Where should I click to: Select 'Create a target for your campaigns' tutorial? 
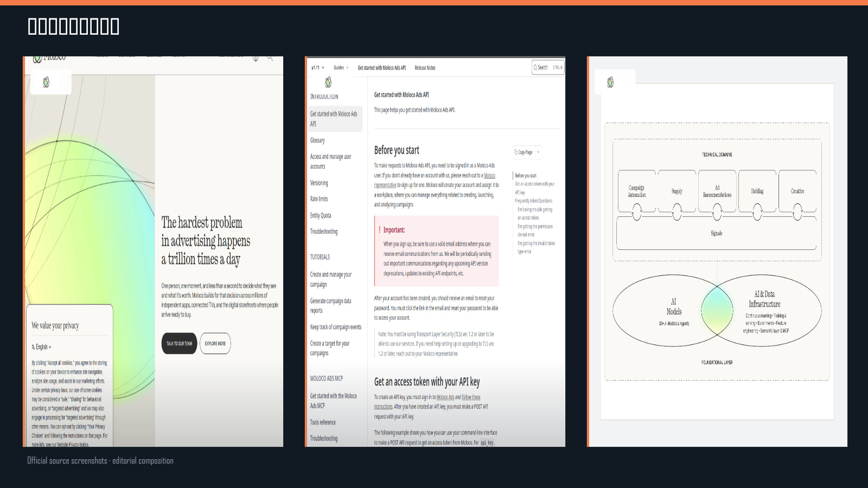[329, 348]
